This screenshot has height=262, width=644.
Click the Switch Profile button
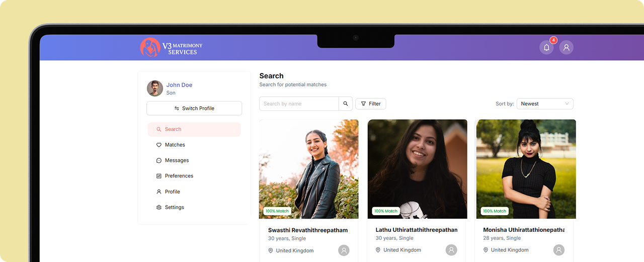pyautogui.click(x=194, y=108)
